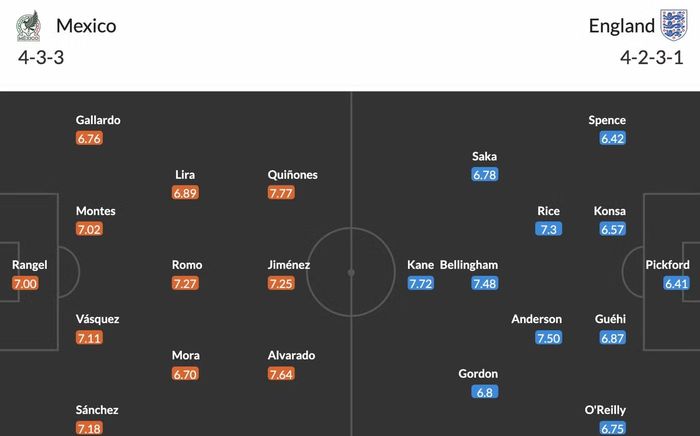
Task: Click the England three lions crest
Action: [674, 25]
